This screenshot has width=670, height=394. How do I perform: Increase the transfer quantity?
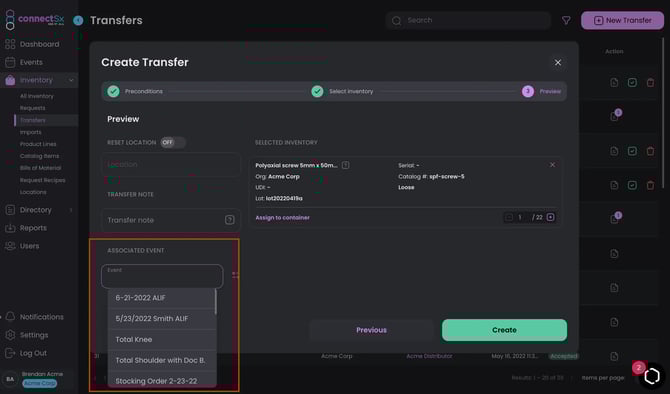550,218
